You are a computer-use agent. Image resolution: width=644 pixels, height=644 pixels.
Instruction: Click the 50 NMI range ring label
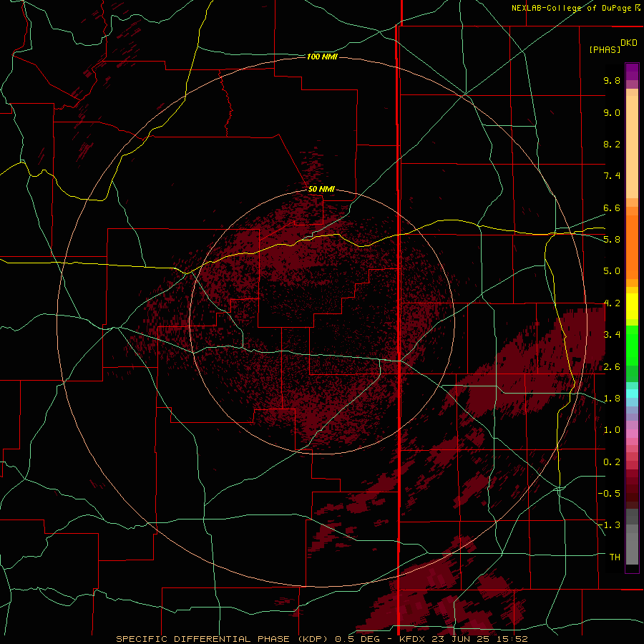click(x=321, y=189)
